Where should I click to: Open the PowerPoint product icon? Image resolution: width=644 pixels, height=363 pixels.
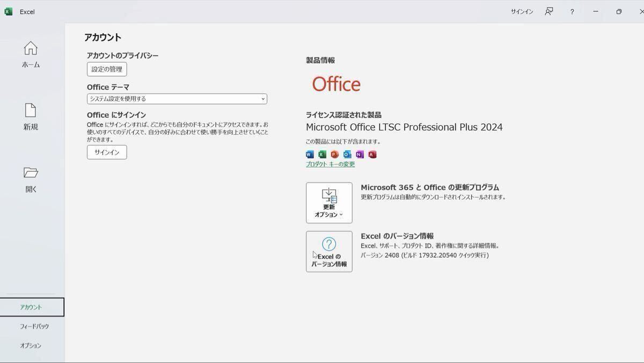(x=334, y=154)
